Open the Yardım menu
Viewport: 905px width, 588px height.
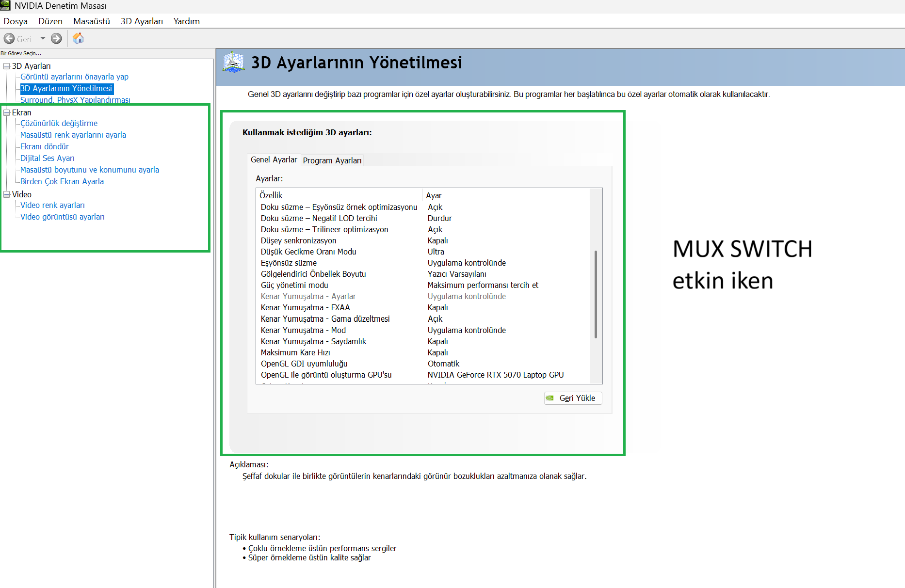tap(187, 21)
